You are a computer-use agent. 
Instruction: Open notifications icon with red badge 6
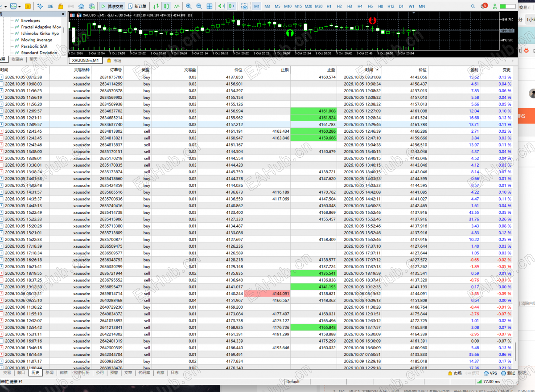click(485, 6)
